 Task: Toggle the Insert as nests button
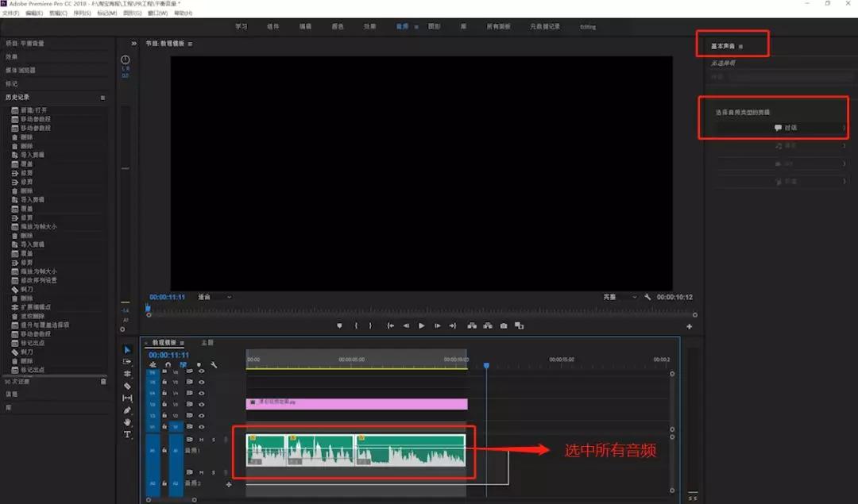click(x=153, y=364)
